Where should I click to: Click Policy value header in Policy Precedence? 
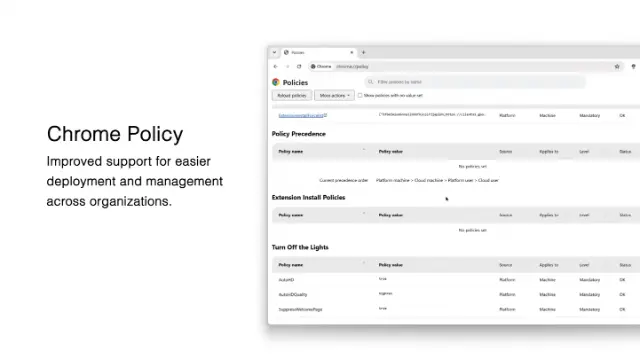391,151
